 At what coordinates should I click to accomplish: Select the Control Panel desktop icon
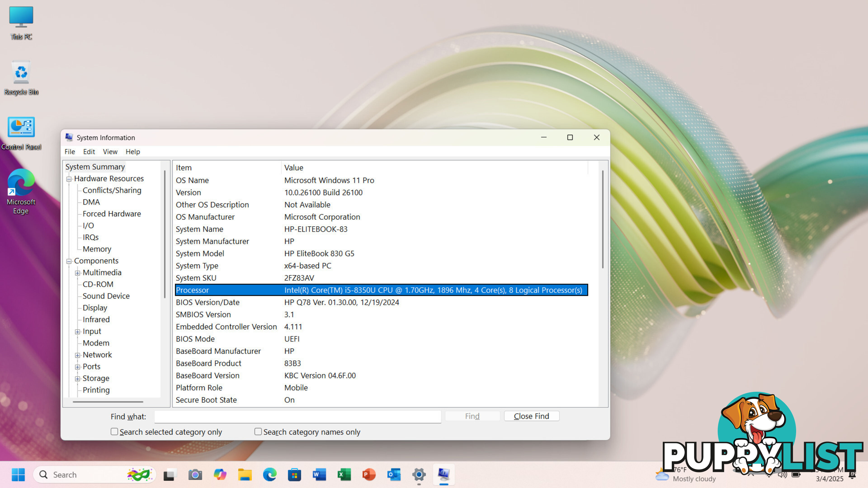21,133
